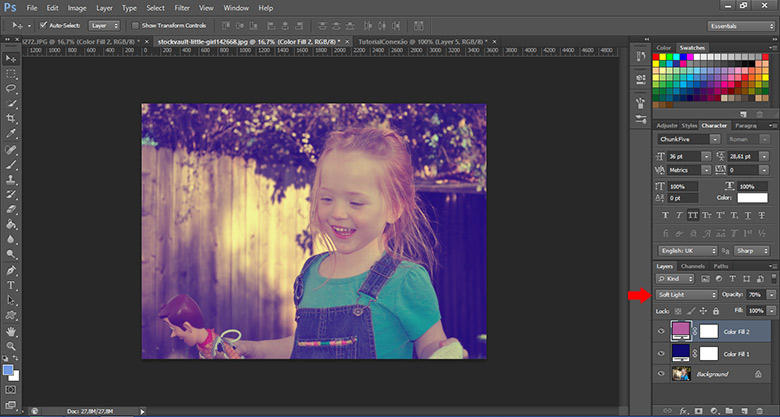
Task: Select the Hand tool
Action: (11, 330)
